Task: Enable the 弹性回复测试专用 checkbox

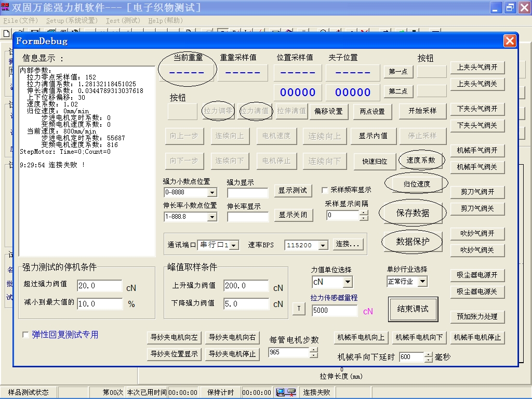Action: pos(26,335)
